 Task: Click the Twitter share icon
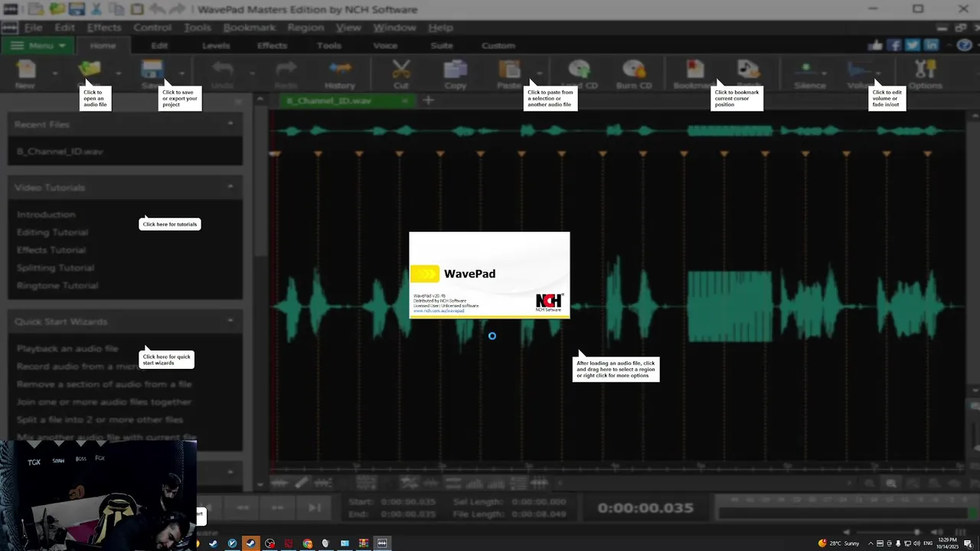click(x=913, y=45)
